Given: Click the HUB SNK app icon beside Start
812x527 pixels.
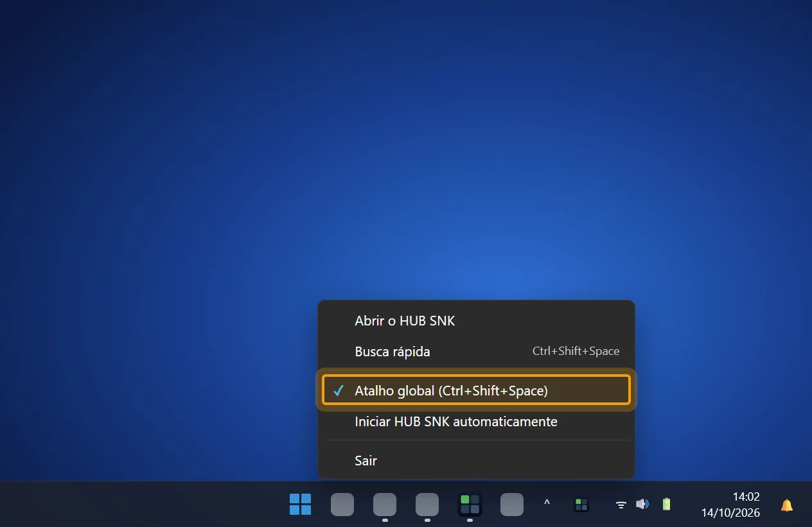Looking at the screenshot, I should [x=470, y=505].
